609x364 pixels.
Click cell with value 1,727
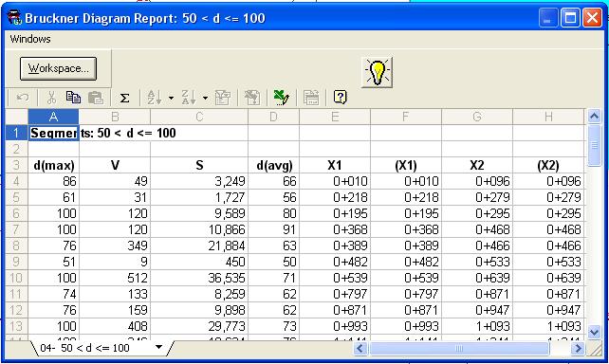point(199,197)
